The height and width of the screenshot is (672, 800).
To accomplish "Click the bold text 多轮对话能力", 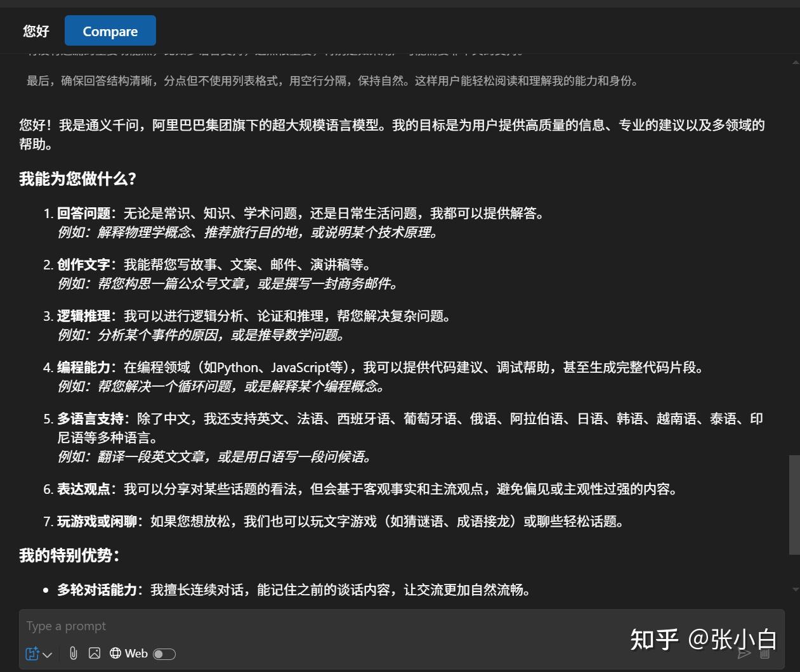I will pos(97,590).
